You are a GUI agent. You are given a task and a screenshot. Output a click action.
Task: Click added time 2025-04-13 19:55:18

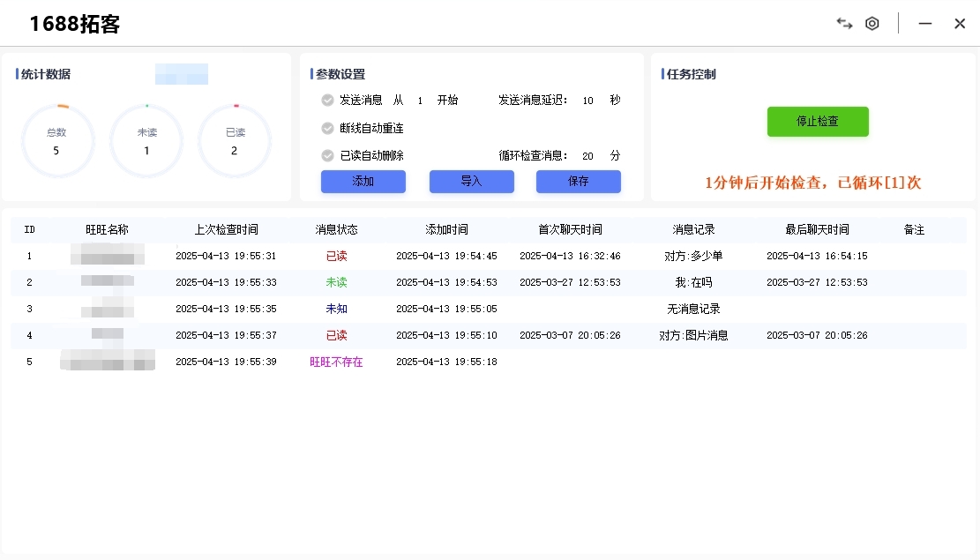click(x=446, y=362)
